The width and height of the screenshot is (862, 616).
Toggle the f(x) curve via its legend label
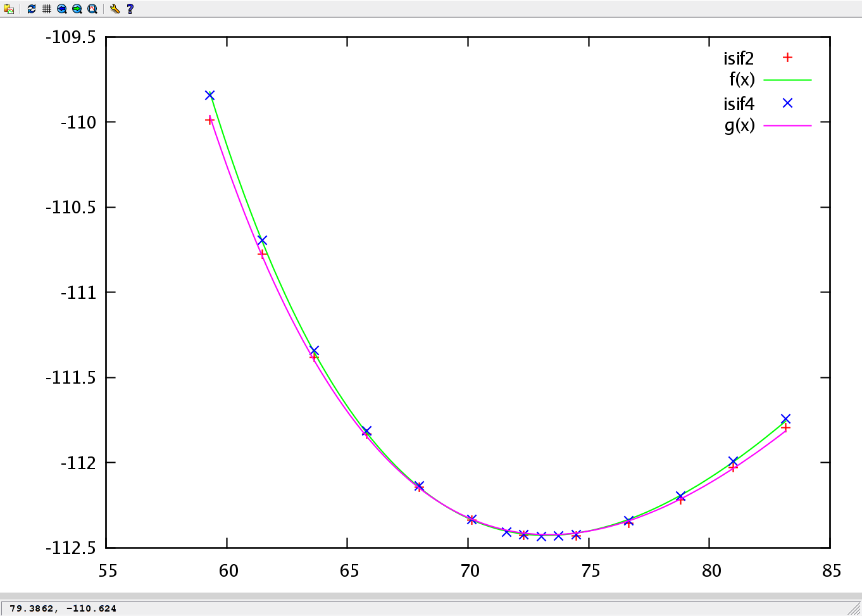click(x=742, y=80)
